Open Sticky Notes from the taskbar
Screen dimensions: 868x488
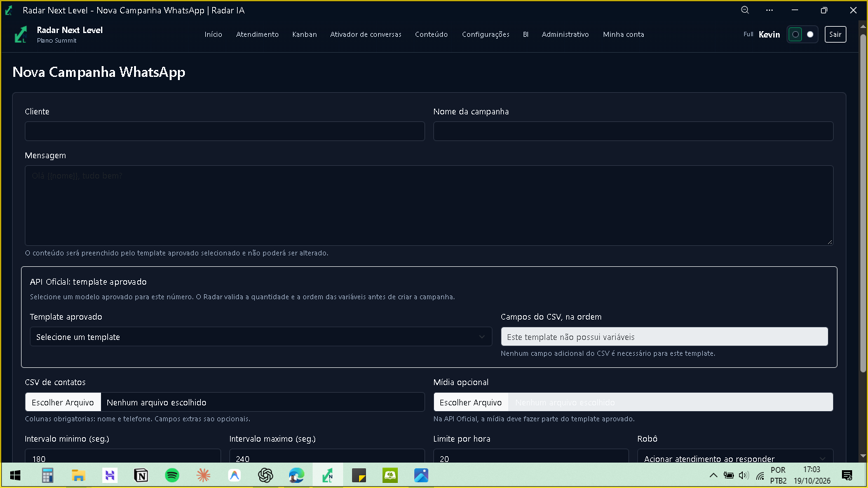pos(359,475)
